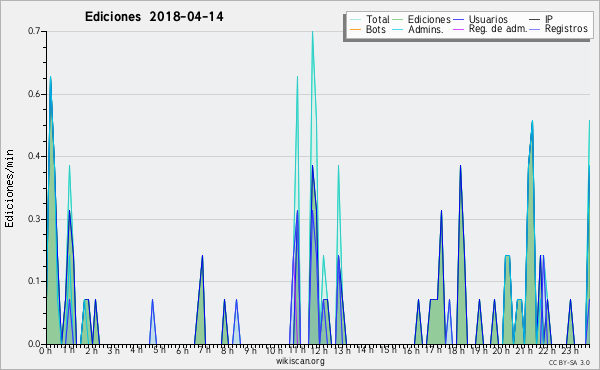
Task: Click the green Ediciones line swatch
Action: point(398,20)
